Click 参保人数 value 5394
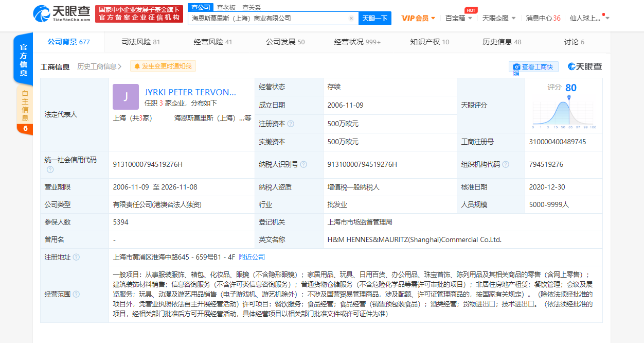644x343 pixels. (x=120, y=222)
